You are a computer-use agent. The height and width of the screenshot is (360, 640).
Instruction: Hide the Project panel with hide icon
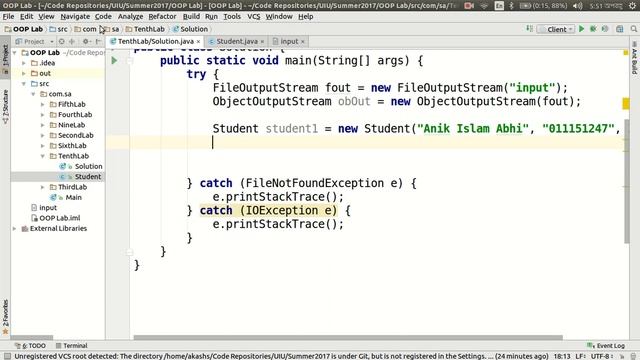click(98, 41)
